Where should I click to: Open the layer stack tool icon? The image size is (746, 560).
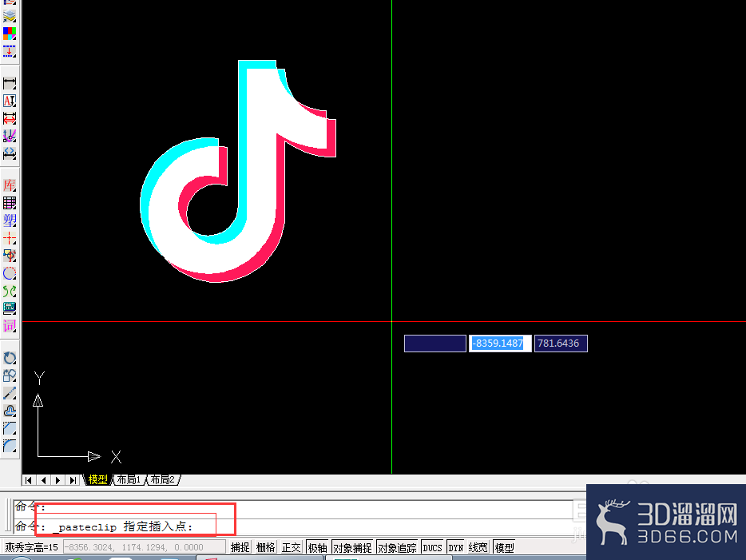coord(10,16)
